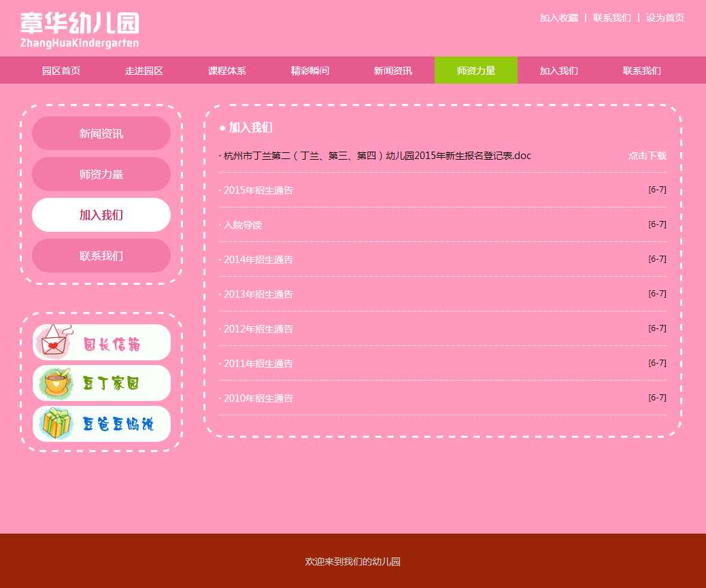Open the 园长信箱 envelope banner
This screenshot has width=706, height=588.
[x=101, y=343]
